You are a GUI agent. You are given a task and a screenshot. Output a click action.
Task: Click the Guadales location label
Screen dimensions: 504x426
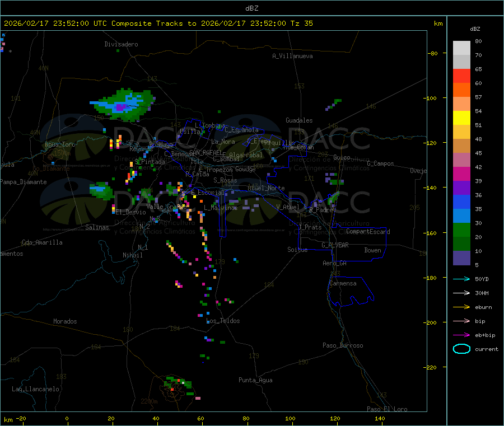(299, 120)
